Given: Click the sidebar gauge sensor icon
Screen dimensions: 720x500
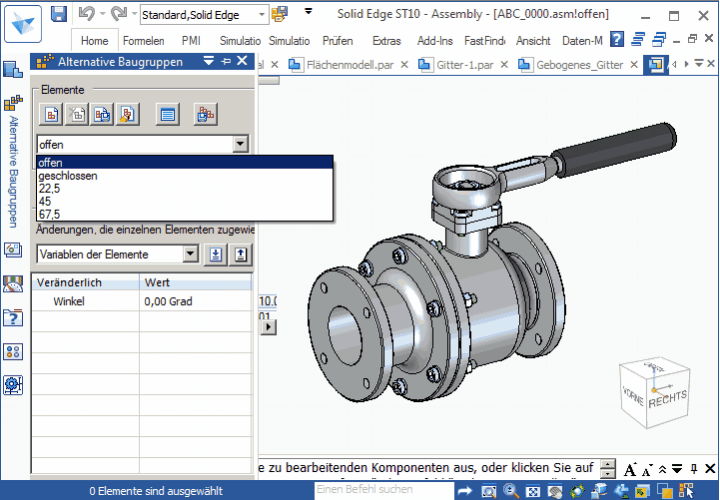Looking at the screenshot, I should (x=13, y=284).
